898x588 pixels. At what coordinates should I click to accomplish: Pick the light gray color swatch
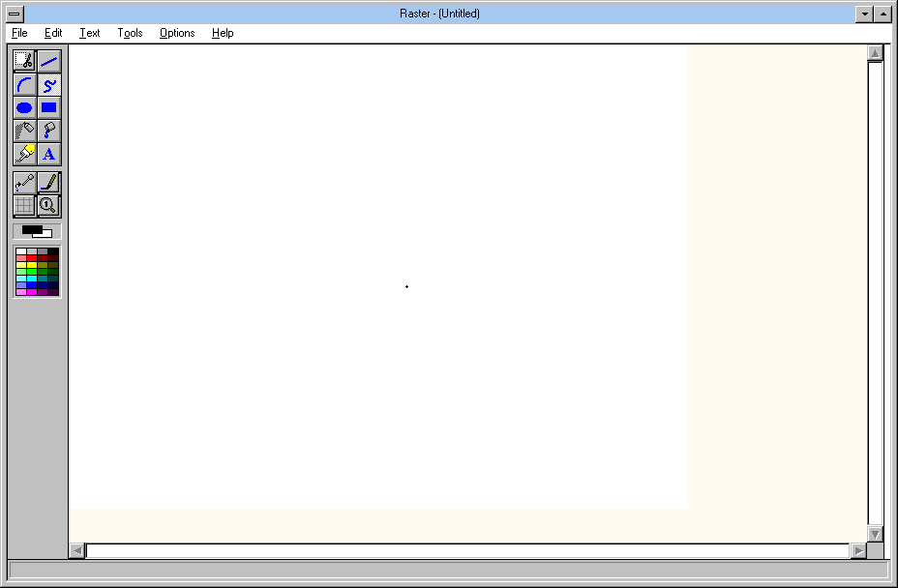click(x=32, y=251)
